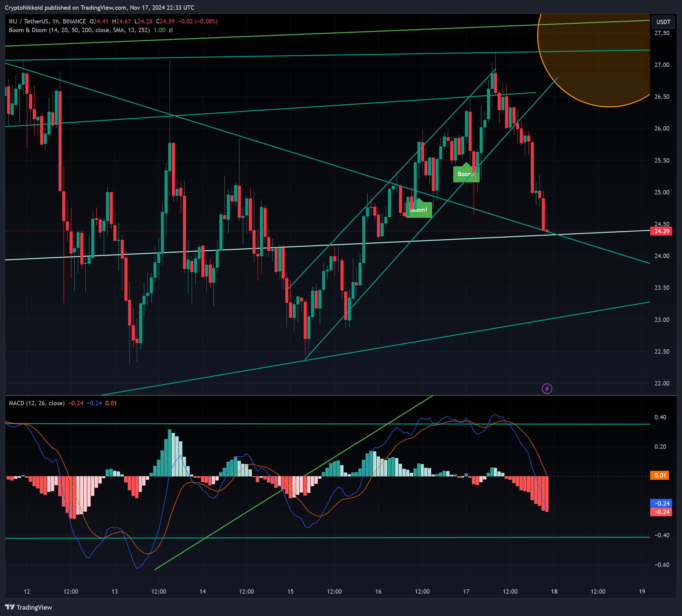Click the TradingView logo at bottom left
Screen dimensions: 682x616
28,607
